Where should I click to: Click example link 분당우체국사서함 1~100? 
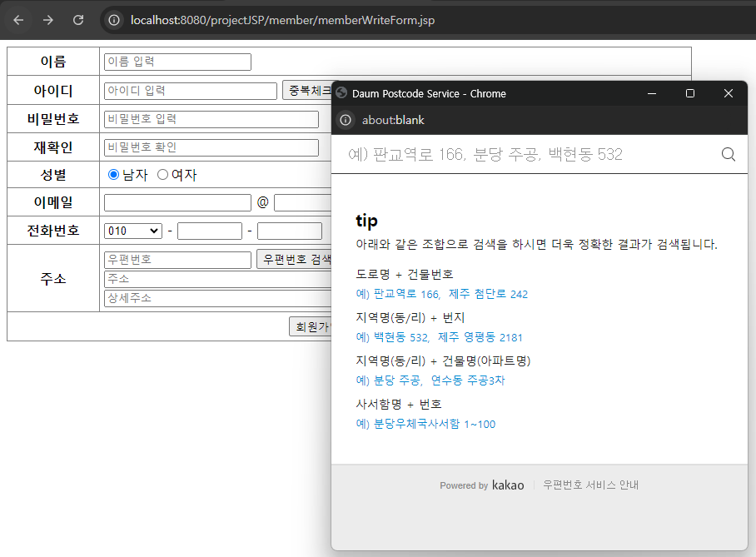click(x=425, y=424)
